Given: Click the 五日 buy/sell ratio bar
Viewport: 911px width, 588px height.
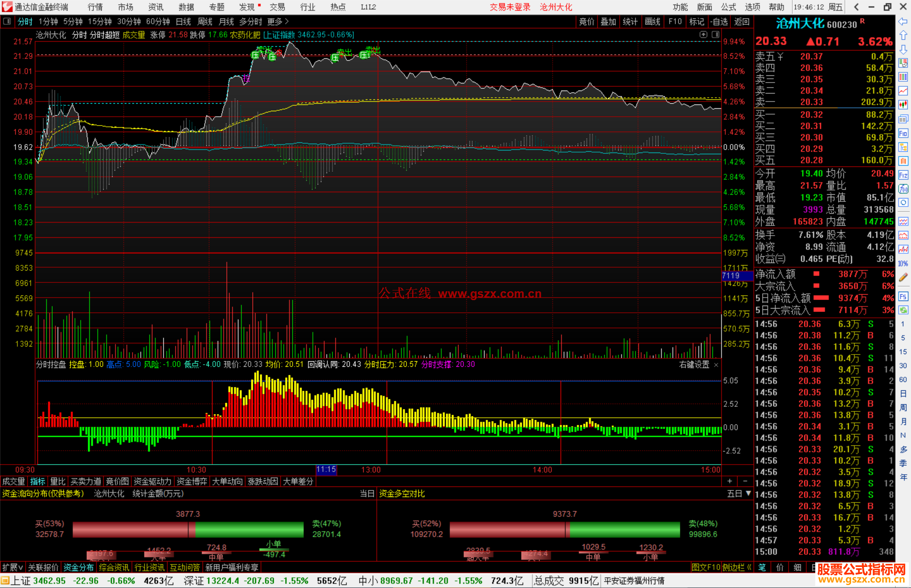Looking at the screenshot, I should pyautogui.click(x=565, y=529).
